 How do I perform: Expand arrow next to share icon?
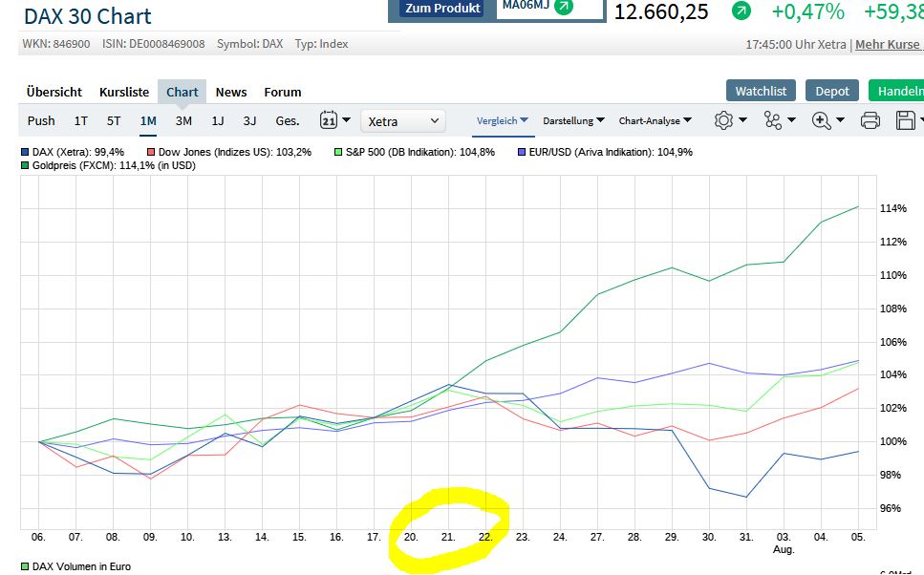pos(791,120)
